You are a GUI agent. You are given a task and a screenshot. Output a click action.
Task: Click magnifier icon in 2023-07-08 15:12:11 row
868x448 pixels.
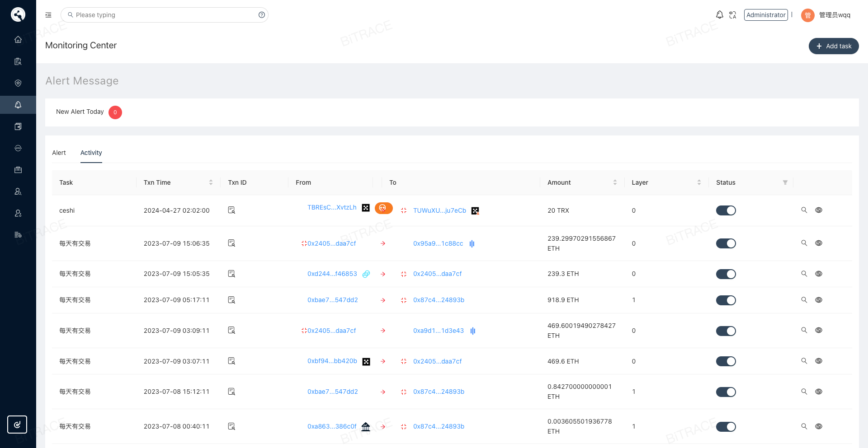coord(804,392)
